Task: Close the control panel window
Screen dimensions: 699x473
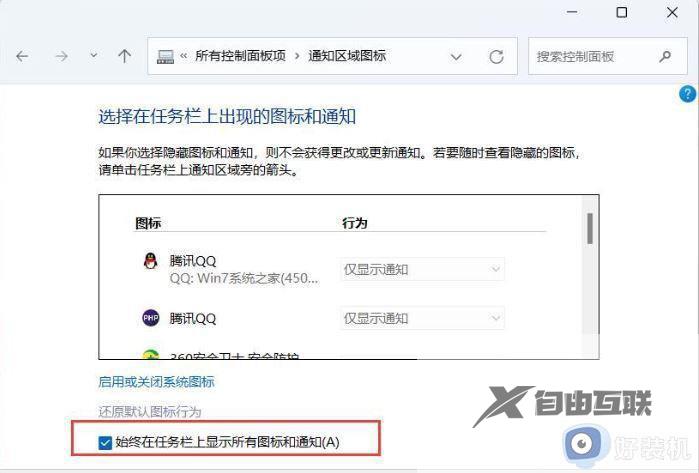Action: click(x=672, y=12)
